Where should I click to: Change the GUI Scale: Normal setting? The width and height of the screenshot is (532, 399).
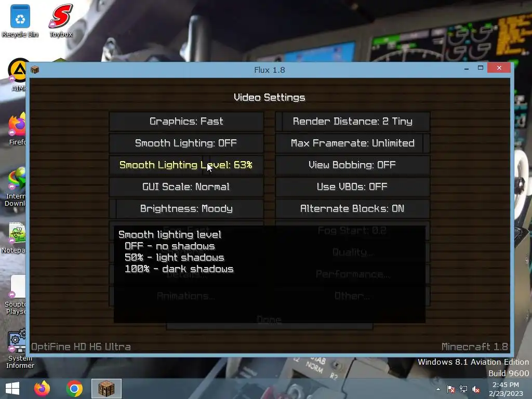187,187
